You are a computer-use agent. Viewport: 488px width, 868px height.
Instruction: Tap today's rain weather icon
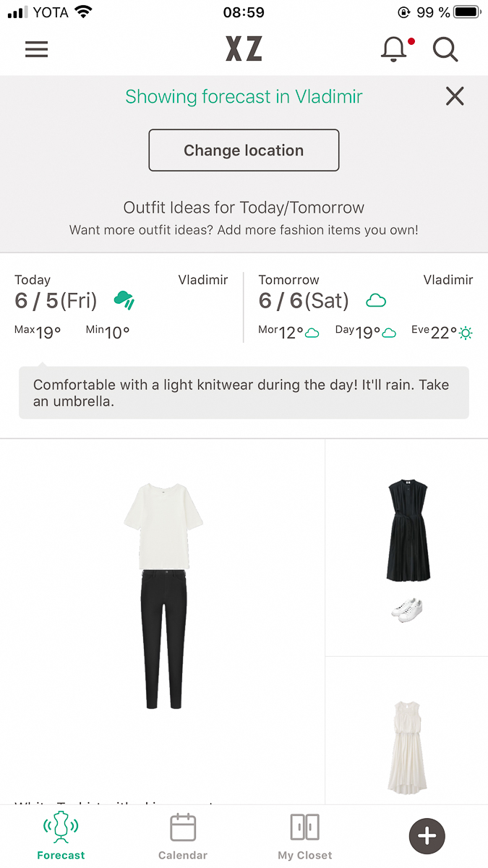[124, 300]
